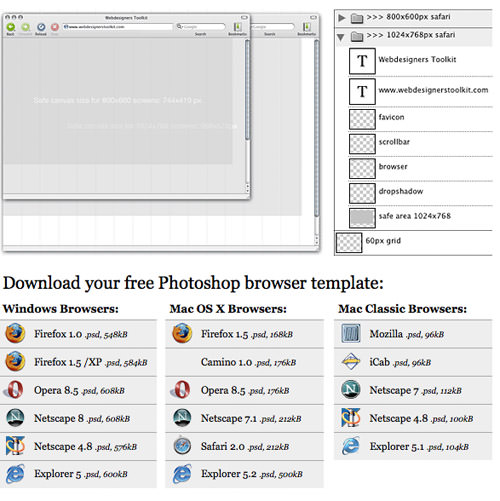
Task: Click the Opera icon in Mac OS X list
Action: (181, 389)
